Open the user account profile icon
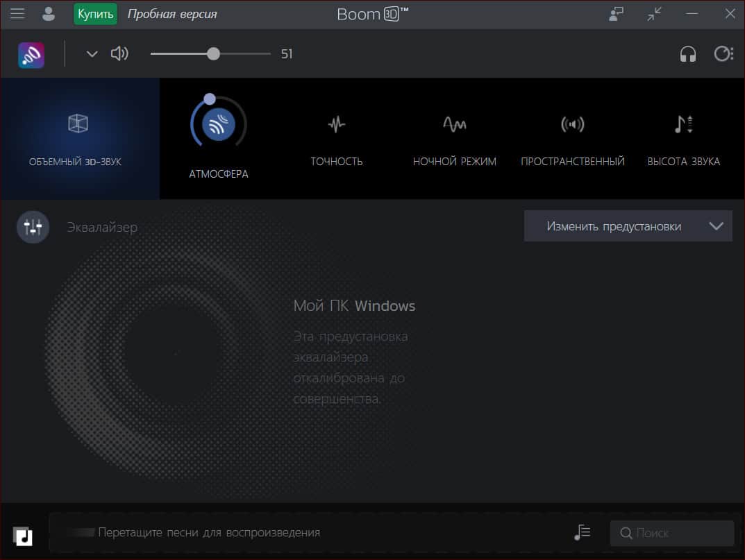Viewport: 745px width, 560px height. click(x=48, y=14)
